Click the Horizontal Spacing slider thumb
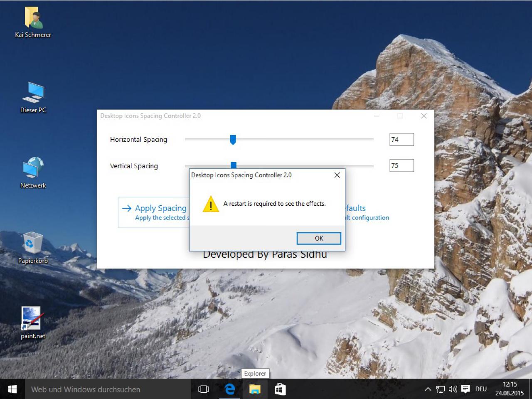532x399 pixels. [233, 140]
